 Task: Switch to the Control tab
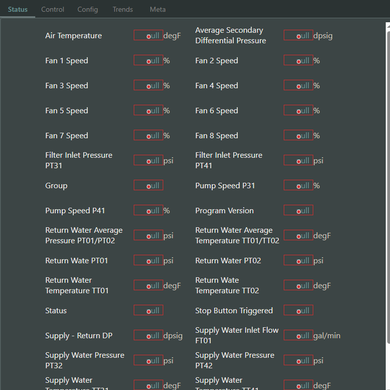(52, 9)
